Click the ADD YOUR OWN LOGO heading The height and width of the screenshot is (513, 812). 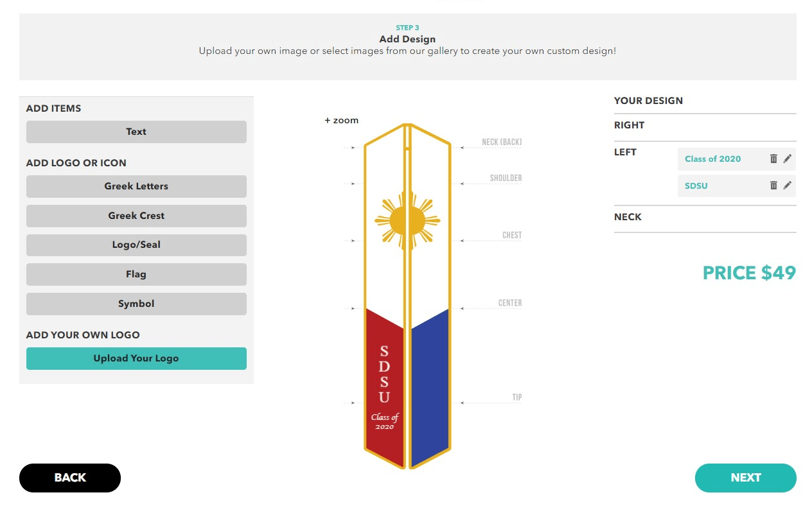point(83,335)
